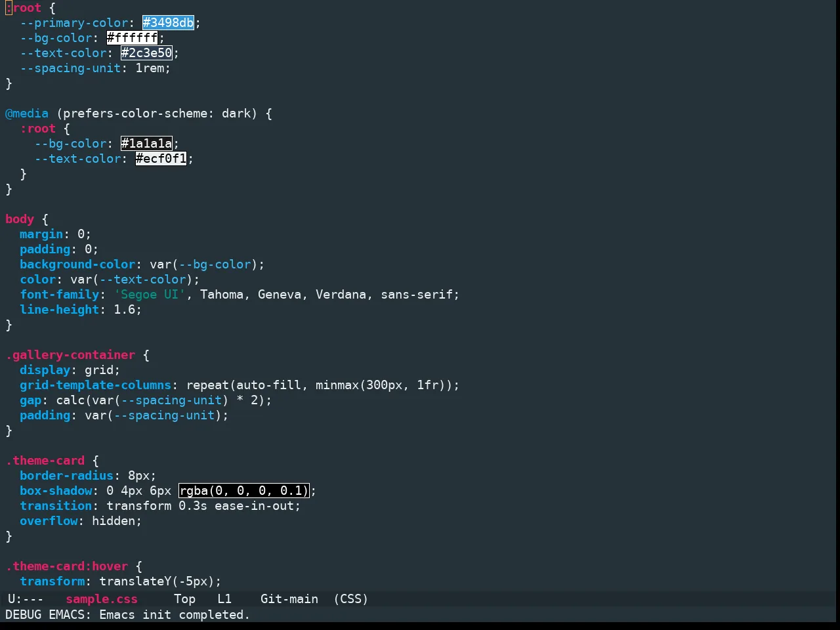Click the U:--- buffer status indicator
Screen dimensions: 840x630
click(26, 599)
